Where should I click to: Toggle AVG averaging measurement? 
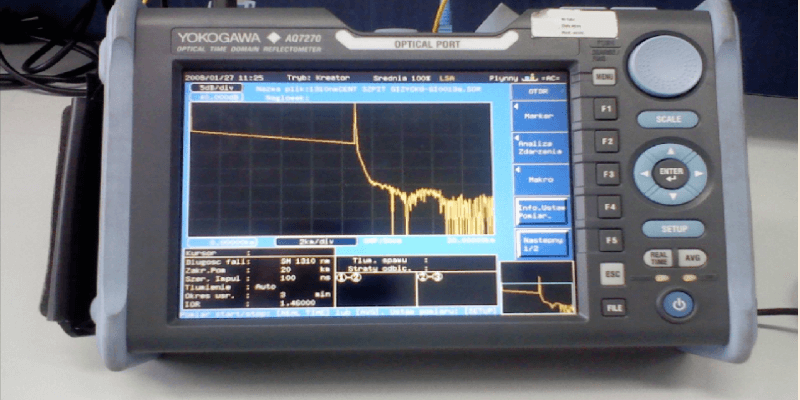point(691,258)
